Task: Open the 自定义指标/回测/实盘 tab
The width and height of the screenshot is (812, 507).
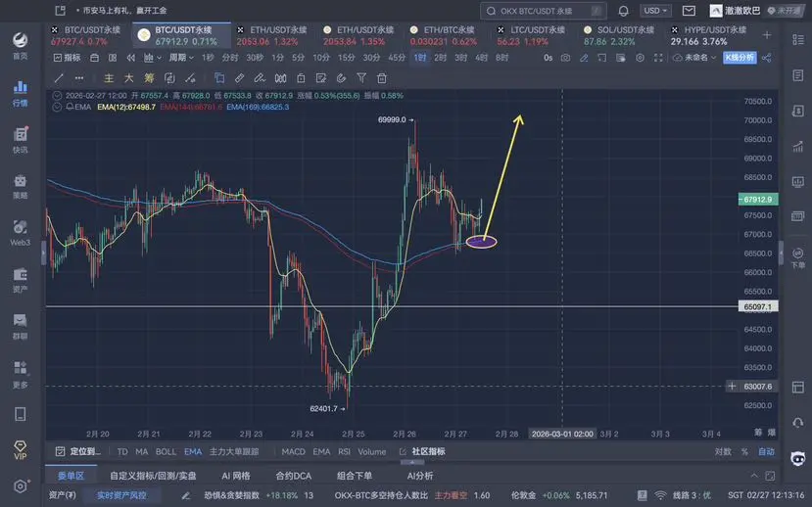Action: point(153,476)
